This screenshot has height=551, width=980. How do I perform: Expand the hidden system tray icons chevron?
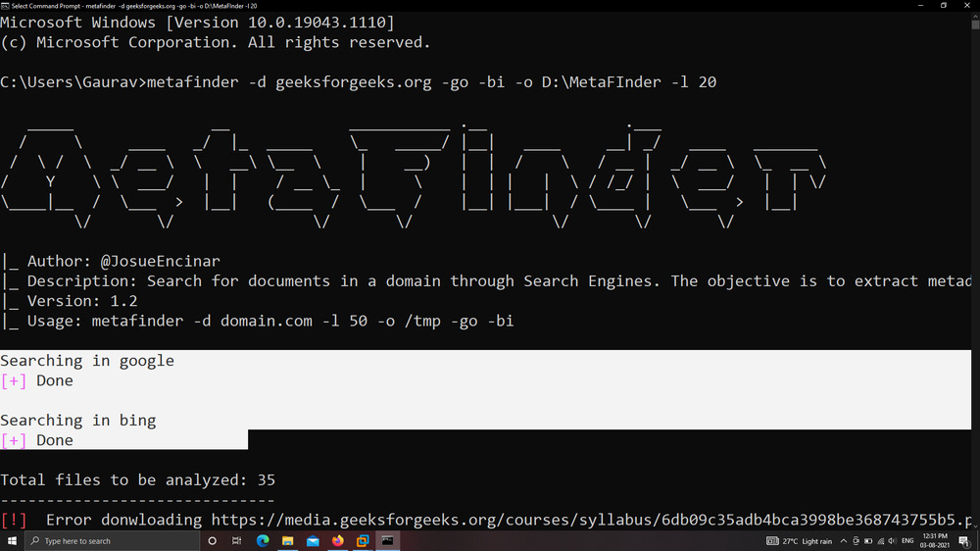(843, 541)
